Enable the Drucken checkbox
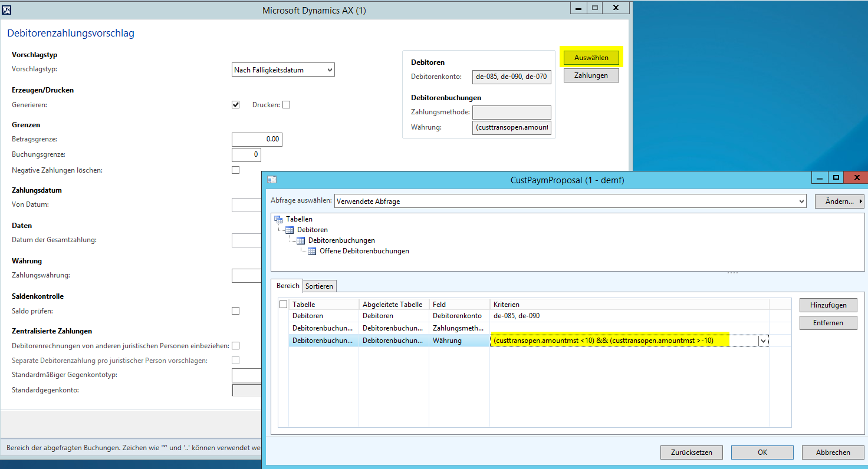The width and height of the screenshot is (868, 469). (x=287, y=105)
